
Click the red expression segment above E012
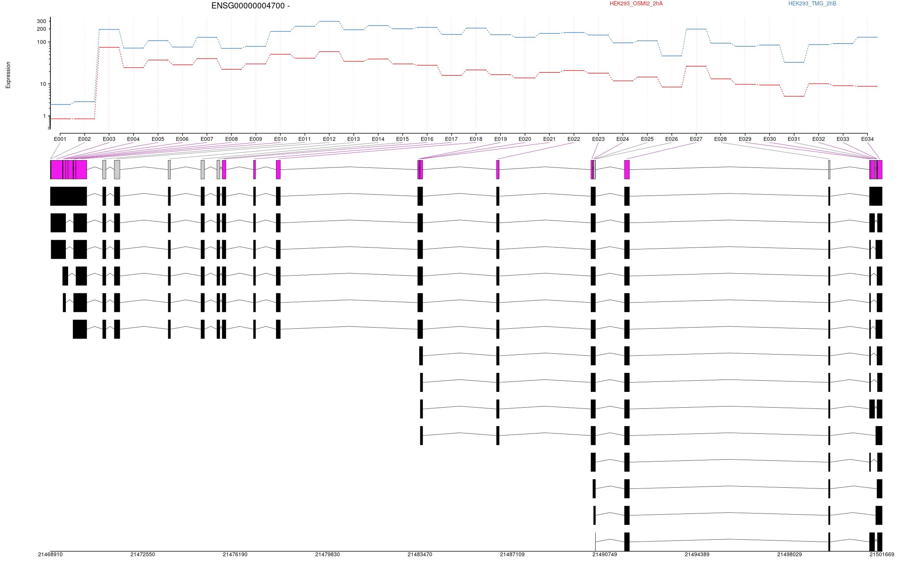[x=329, y=51]
